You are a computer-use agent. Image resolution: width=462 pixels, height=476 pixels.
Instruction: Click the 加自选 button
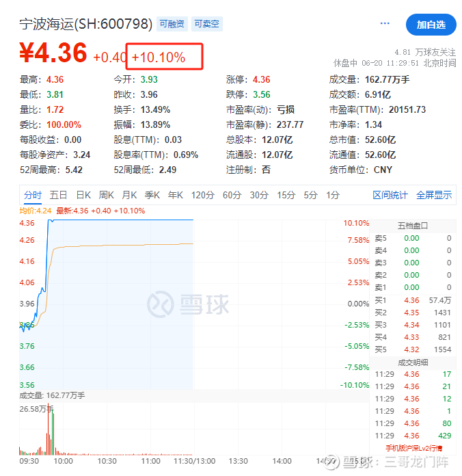[x=431, y=25]
